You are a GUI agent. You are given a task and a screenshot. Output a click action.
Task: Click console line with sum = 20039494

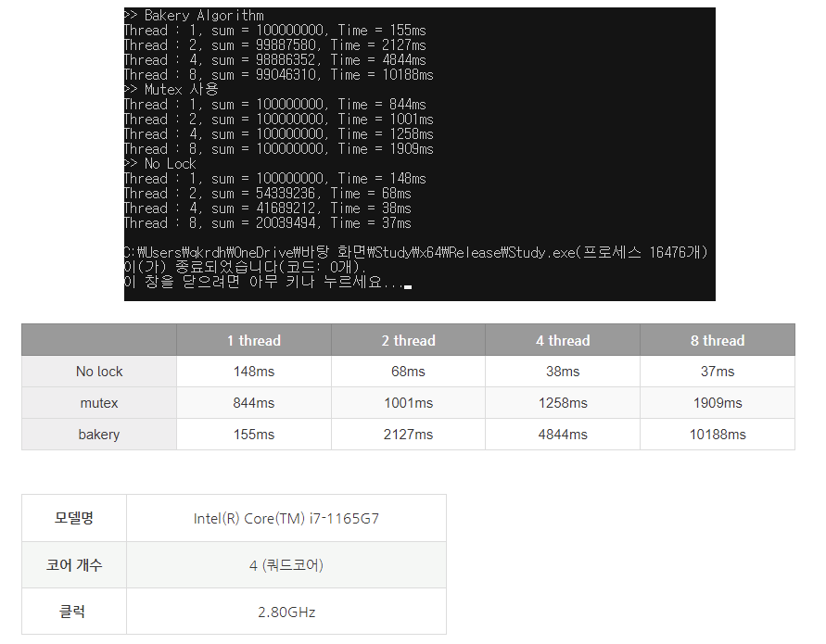268,222
